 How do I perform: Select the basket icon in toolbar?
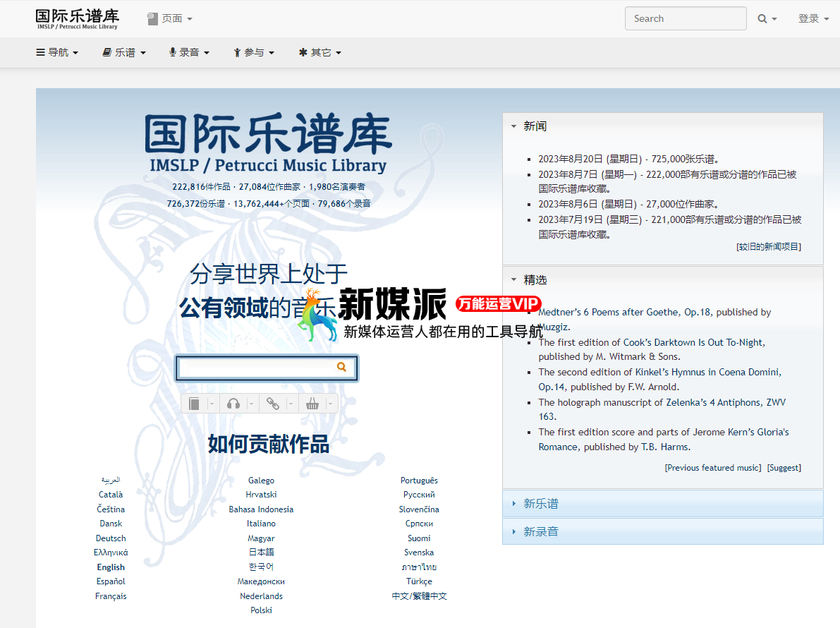[x=312, y=404]
